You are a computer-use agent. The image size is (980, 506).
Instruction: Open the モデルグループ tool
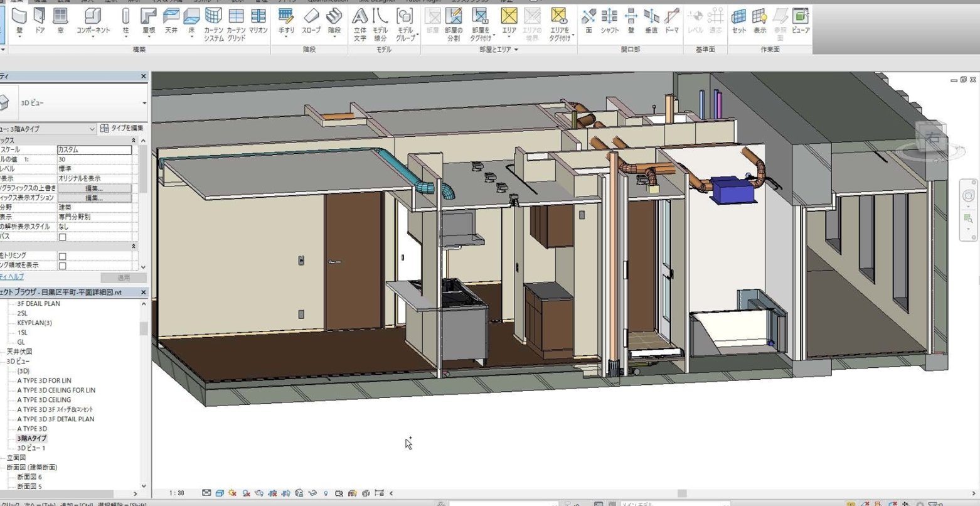coord(405,25)
